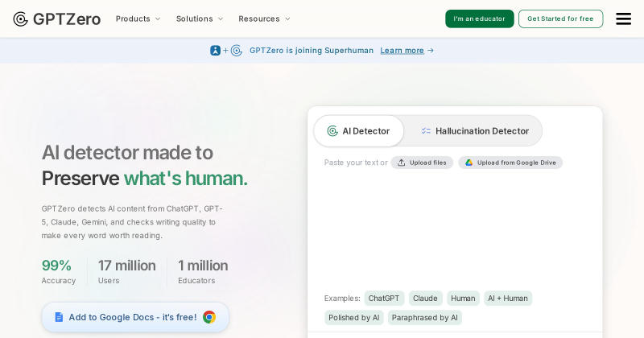Click the Superhuman person icon in banner
Screen dimensions: 644x338
pyautogui.click(x=215, y=51)
